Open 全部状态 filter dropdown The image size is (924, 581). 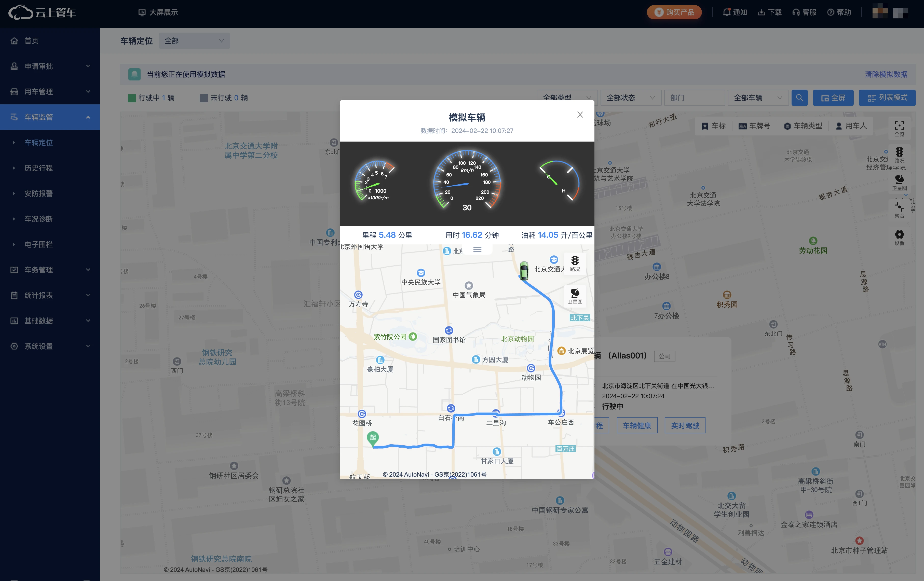click(x=630, y=98)
